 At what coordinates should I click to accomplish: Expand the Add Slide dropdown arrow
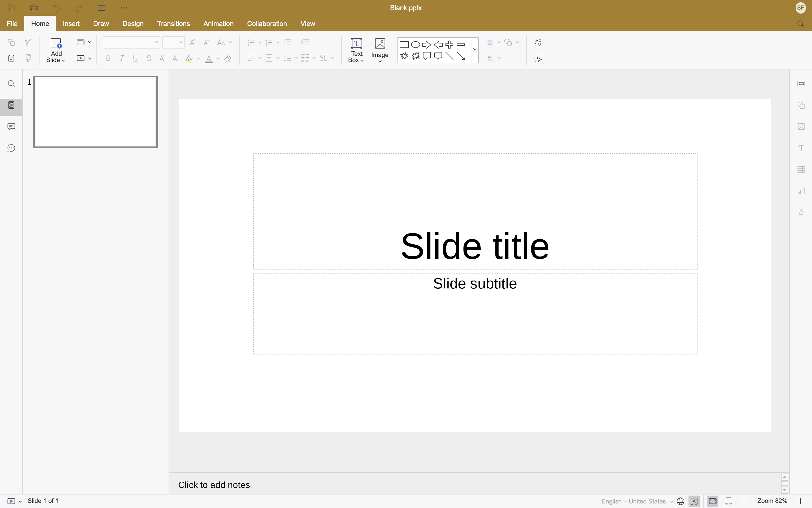coord(63,60)
